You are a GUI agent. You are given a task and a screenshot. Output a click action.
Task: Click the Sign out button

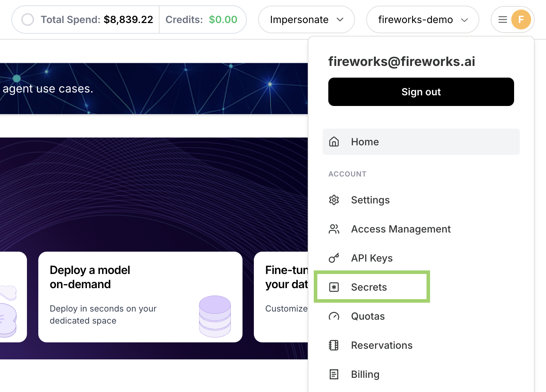[421, 92]
